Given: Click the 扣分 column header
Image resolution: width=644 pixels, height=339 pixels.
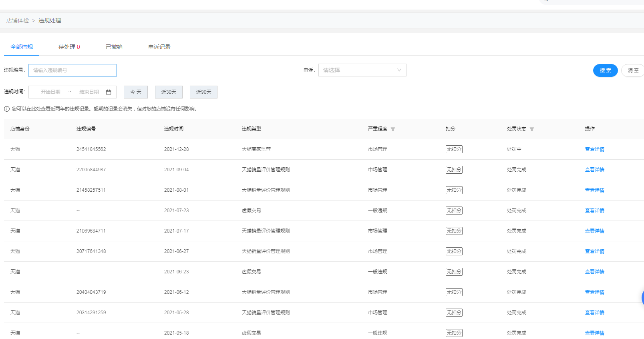Looking at the screenshot, I should tap(451, 129).
